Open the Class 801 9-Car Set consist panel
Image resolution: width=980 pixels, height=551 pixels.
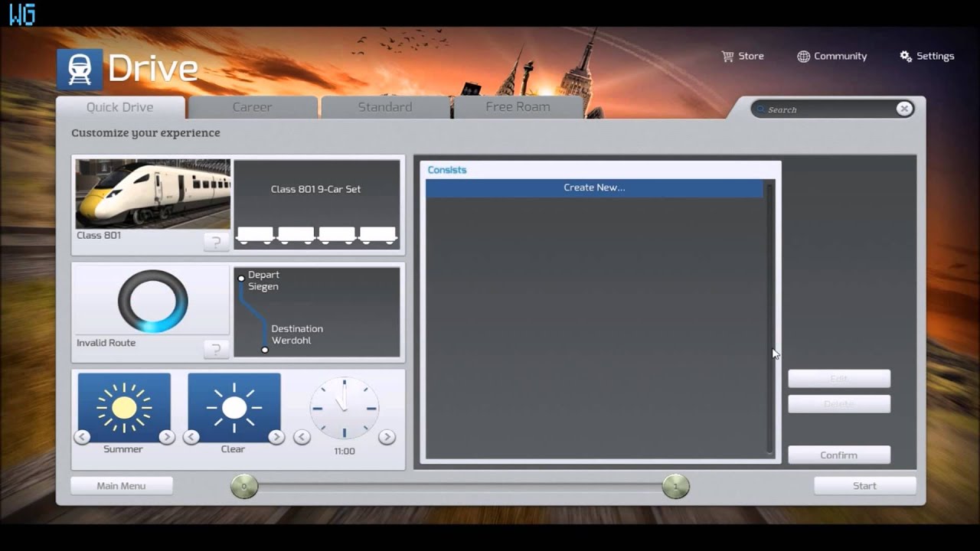click(316, 204)
